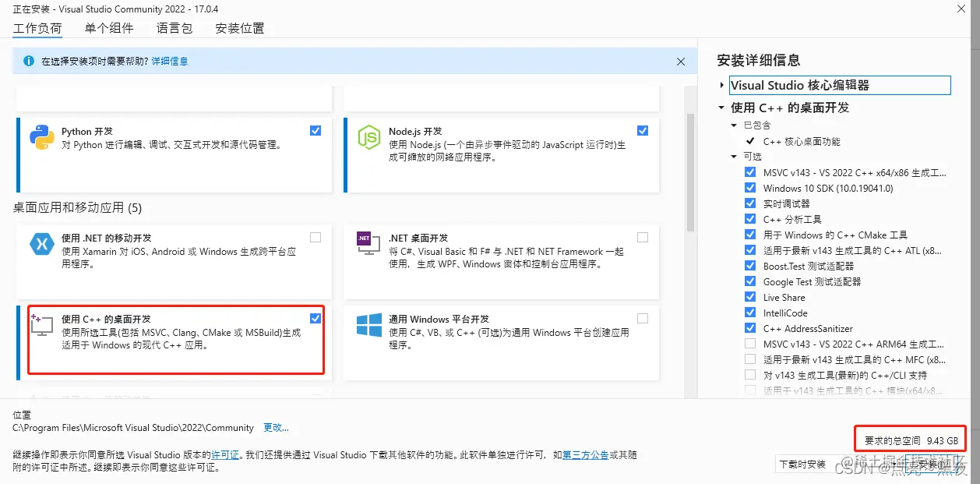Switch to the 安装位置 tab
The width and height of the screenshot is (980, 484).
point(240,28)
